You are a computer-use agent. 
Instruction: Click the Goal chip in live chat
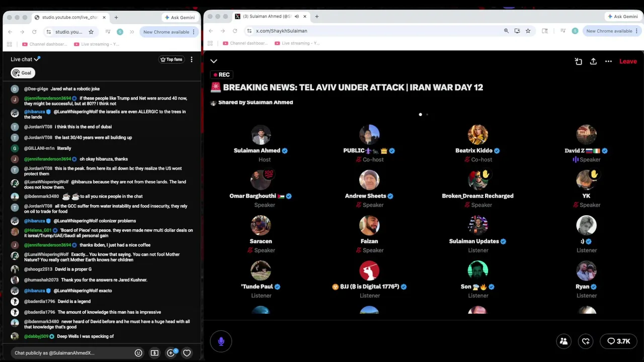23,73
